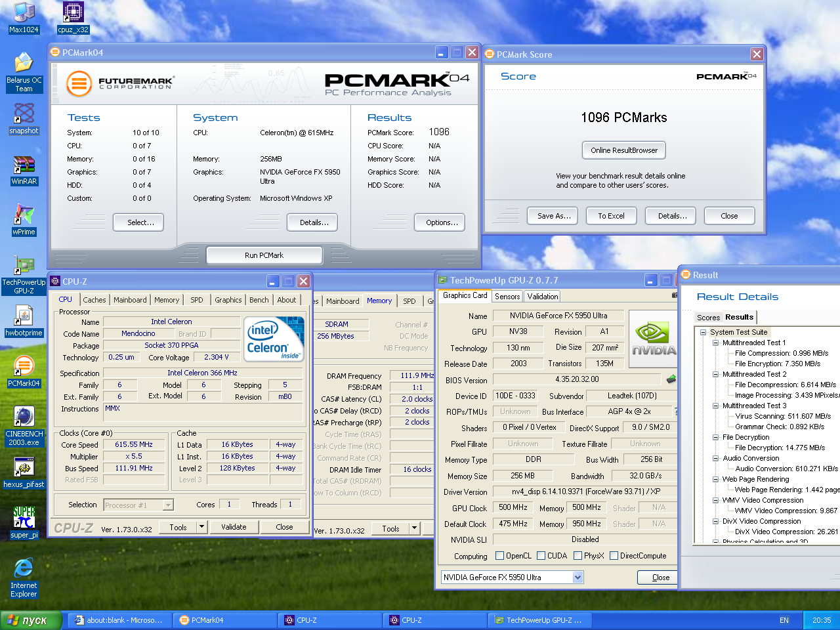The image size is (840, 630).
Task: Switch to Scores tab in Result Details
Action: [708, 318]
